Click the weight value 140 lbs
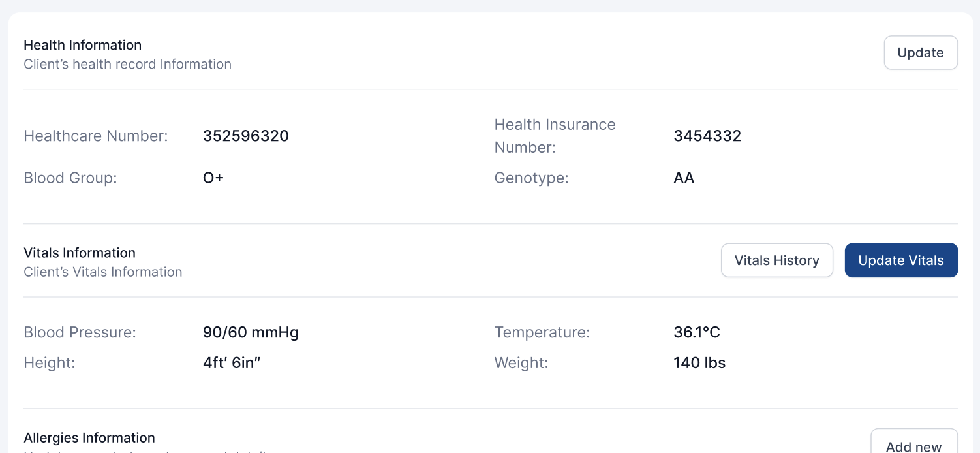This screenshot has width=980, height=453. point(699,363)
